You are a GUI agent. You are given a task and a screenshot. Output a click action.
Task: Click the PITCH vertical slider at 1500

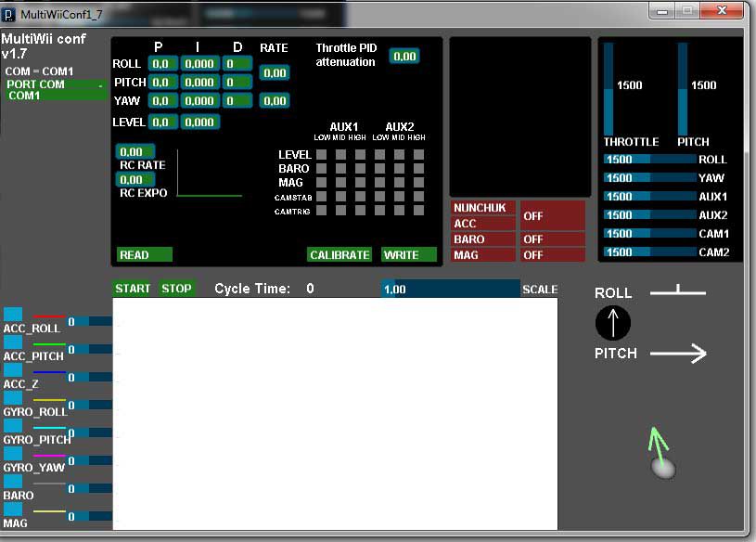tap(683, 89)
